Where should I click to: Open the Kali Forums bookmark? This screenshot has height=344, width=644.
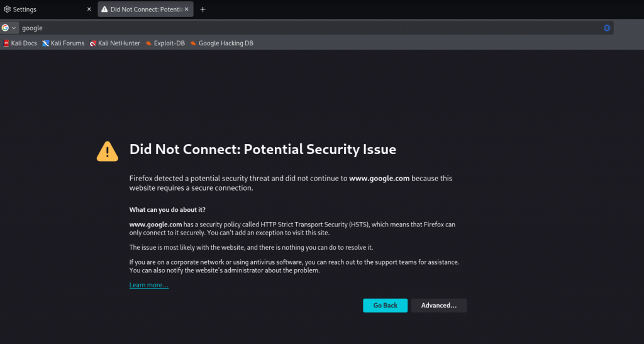(x=63, y=43)
